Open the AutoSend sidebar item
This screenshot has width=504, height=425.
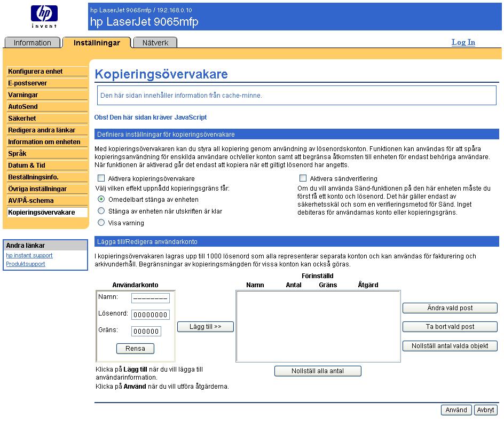(x=47, y=106)
